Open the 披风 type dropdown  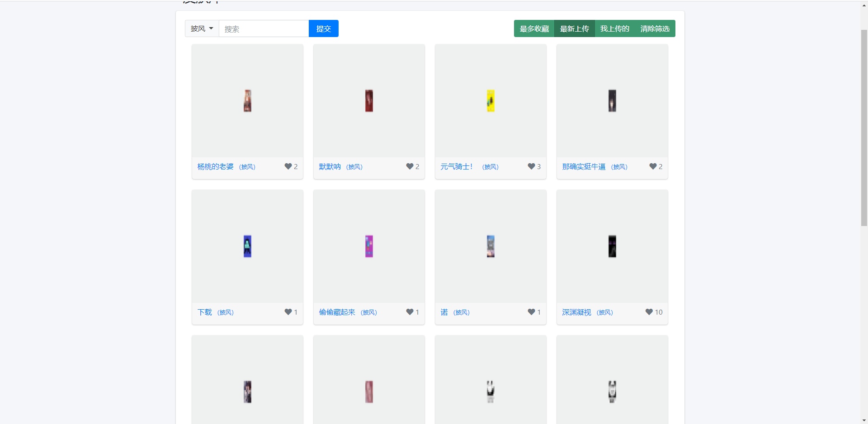tap(202, 28)
